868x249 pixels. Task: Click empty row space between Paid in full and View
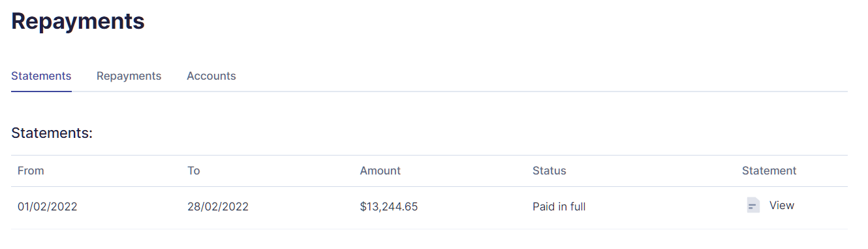[x=666, y=208]
